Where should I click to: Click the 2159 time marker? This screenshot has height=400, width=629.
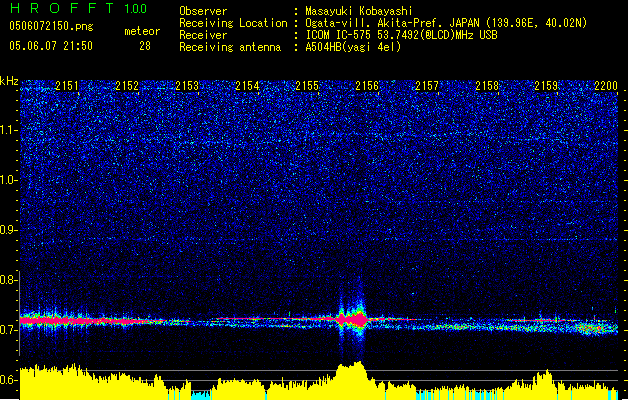click(x=546, y=86)
